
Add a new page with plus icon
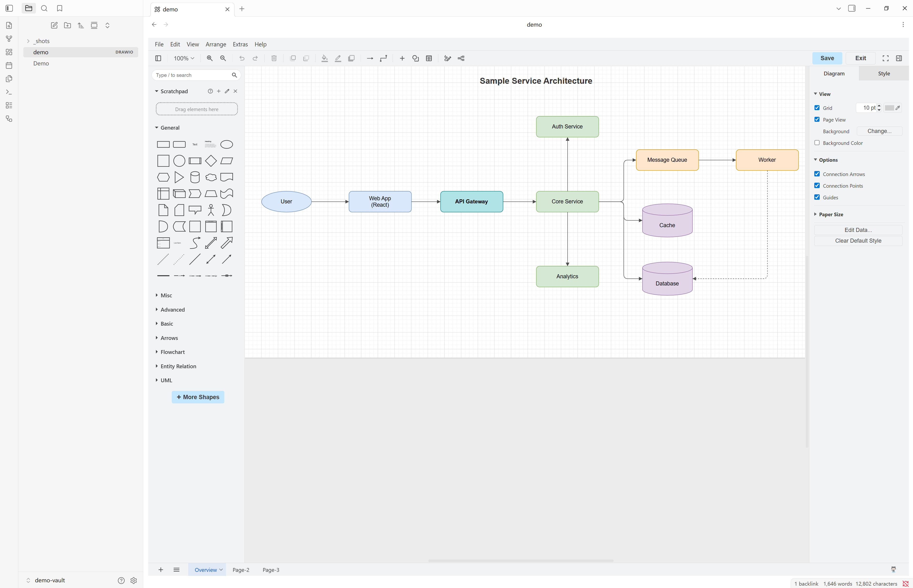point(161,570)
